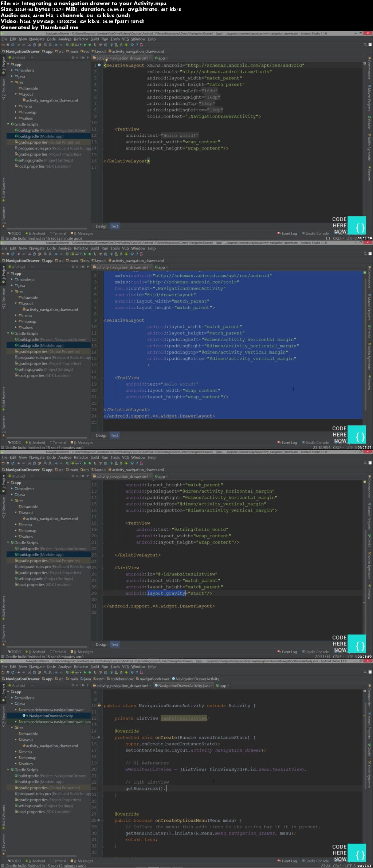Image resolution: width=373 pixels, height=868 pixels.
Task: Click Find magnifier icon in top frame toolbar
Action: pyautogui.click(x=45, y=45)
